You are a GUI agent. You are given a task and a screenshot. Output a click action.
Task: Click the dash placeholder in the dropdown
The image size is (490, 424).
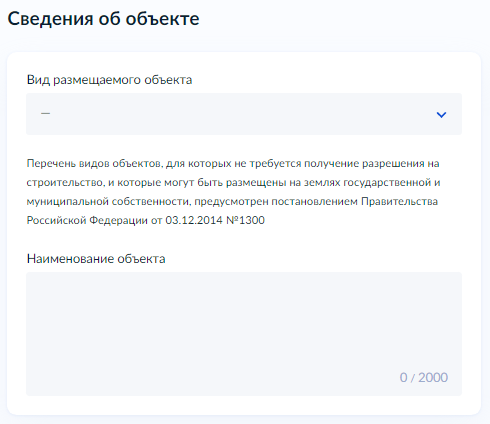tap(45, 114)
